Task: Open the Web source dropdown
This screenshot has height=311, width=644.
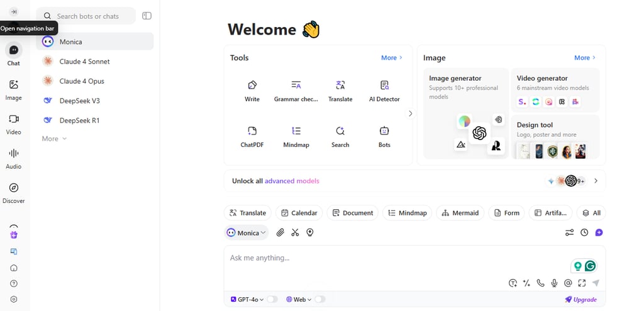Action: (x=299, y=300)
